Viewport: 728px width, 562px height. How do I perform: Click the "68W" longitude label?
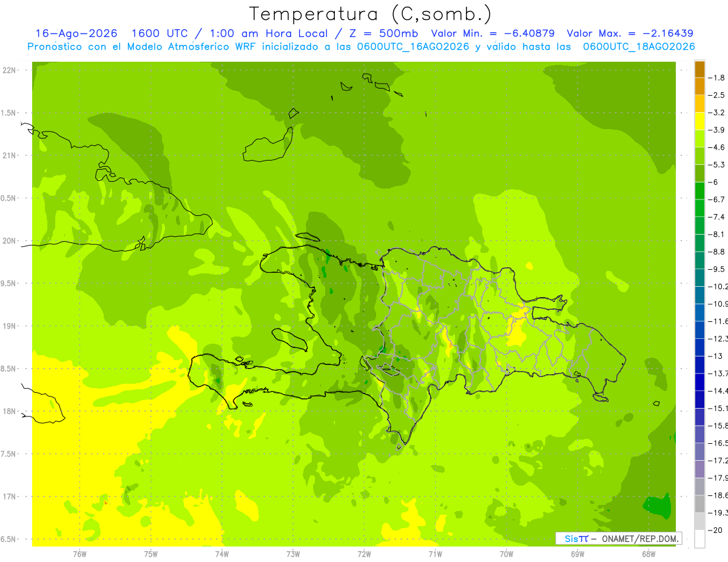click(x=649, y=555)
